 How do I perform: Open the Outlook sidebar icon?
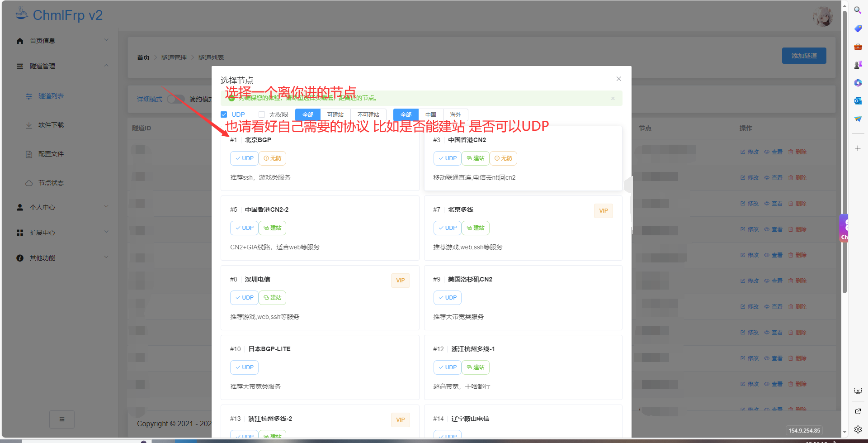[x=858, y=100]
